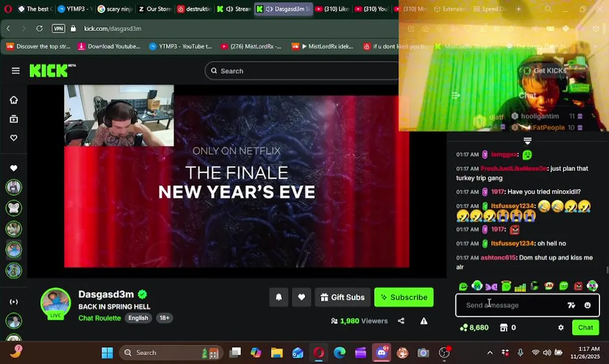Go back with browser back arrow

click(x=8, y=28)
